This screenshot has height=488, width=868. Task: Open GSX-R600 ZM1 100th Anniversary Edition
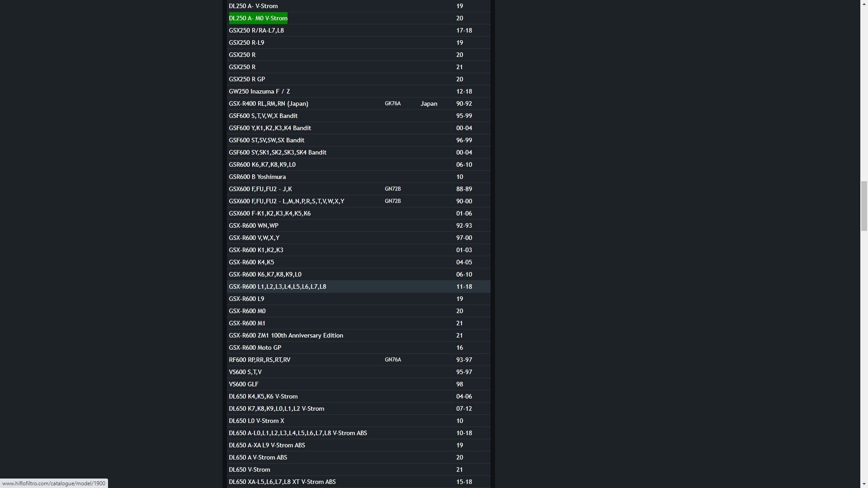click(x=286, y=335)
